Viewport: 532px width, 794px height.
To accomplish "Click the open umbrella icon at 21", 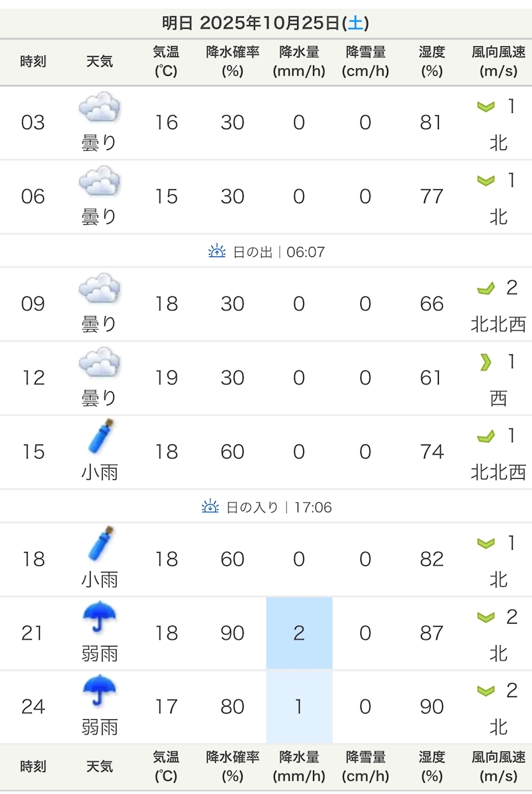I will pos(99,617).
